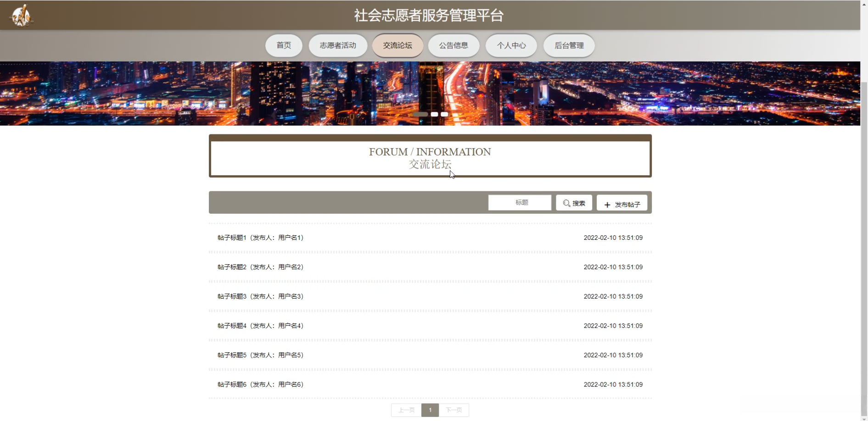Focus the 标题 search input field
The width and height of the screenshot is (868, 421).
[x=520, y=203]
